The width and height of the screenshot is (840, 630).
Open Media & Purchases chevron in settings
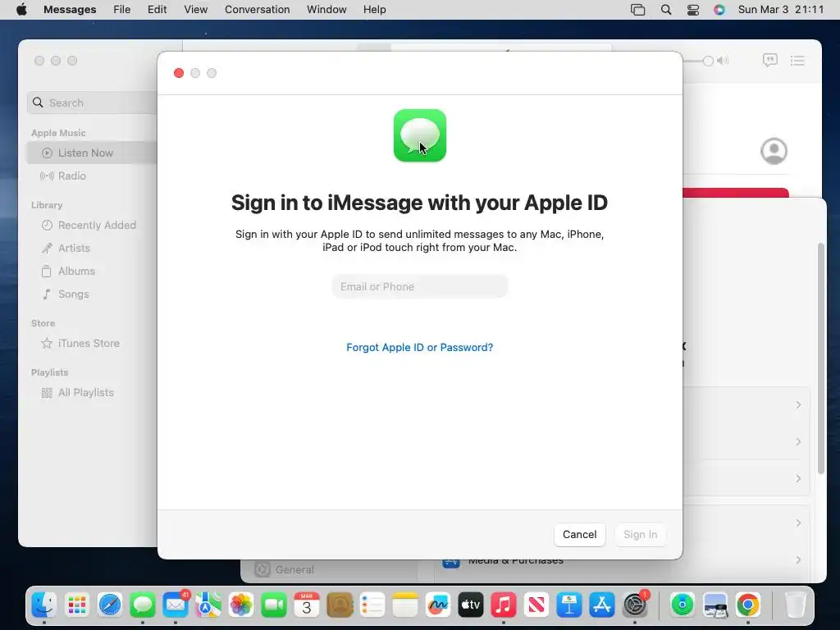798,559
